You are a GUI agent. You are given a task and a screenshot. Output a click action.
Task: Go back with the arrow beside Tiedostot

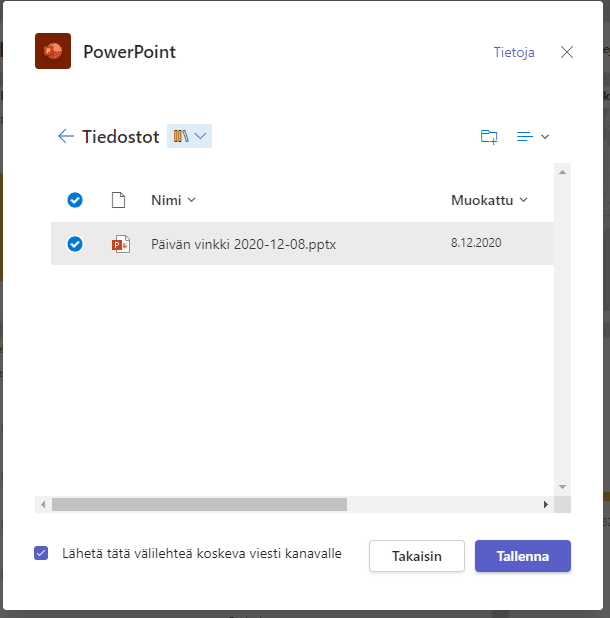click(x=66, y=136)
